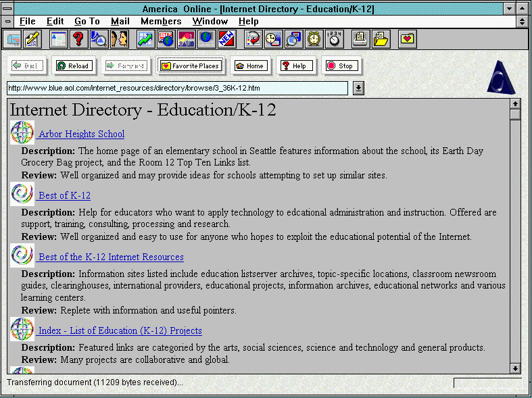Follow the Arbor Heights School link
The width and height of the screenshot is (532, 398).
(x=80, y=134)
